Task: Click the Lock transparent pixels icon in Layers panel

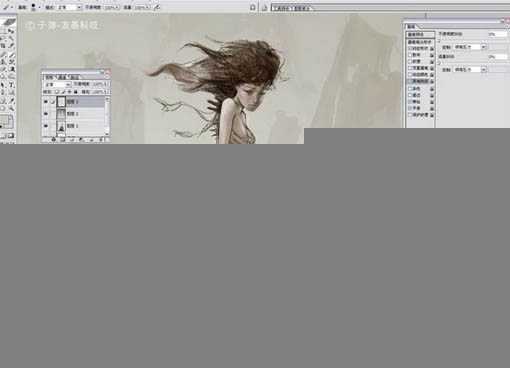Action: (x=57, y=92)
